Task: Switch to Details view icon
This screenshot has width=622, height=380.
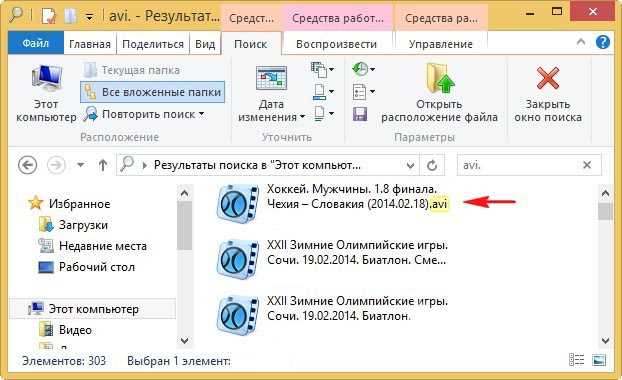Action: (576, 360)
